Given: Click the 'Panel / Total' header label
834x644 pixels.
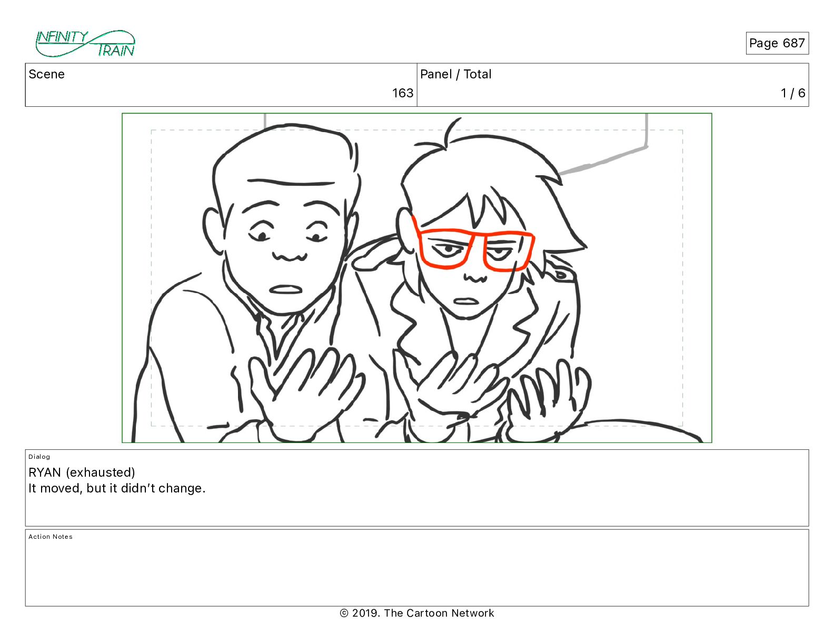Looking at the screenshot, I should click(456, 74).
